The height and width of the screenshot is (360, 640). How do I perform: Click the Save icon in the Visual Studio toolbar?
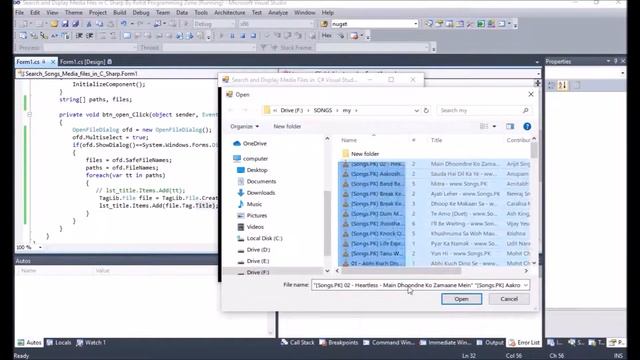pyautogui.click(x=65, y=24)
